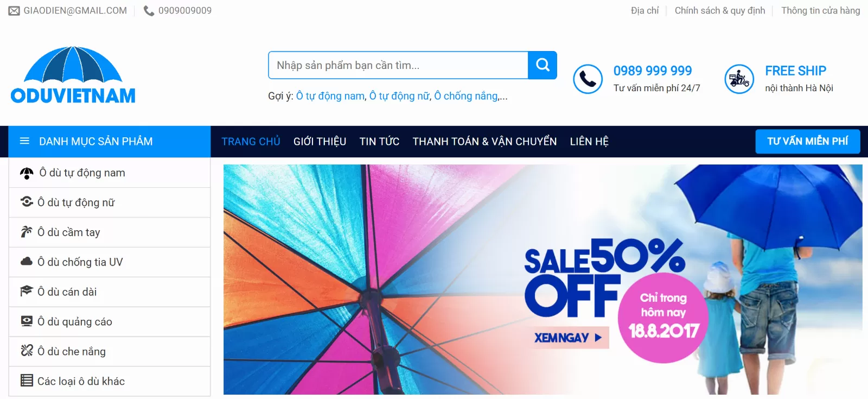Click the ODUVIETNAM umbrella logo
The image size is (868, 399).
coord(73,75)
